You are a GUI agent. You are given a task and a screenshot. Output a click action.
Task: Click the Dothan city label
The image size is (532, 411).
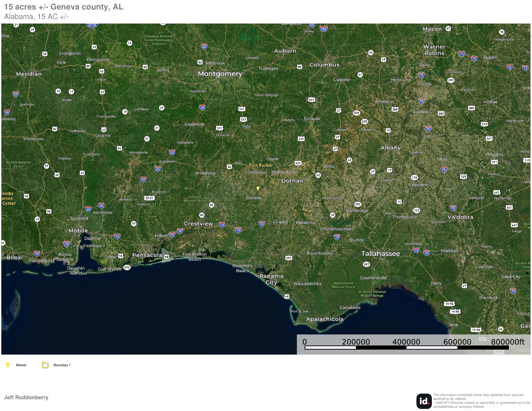tap(292, 181)
